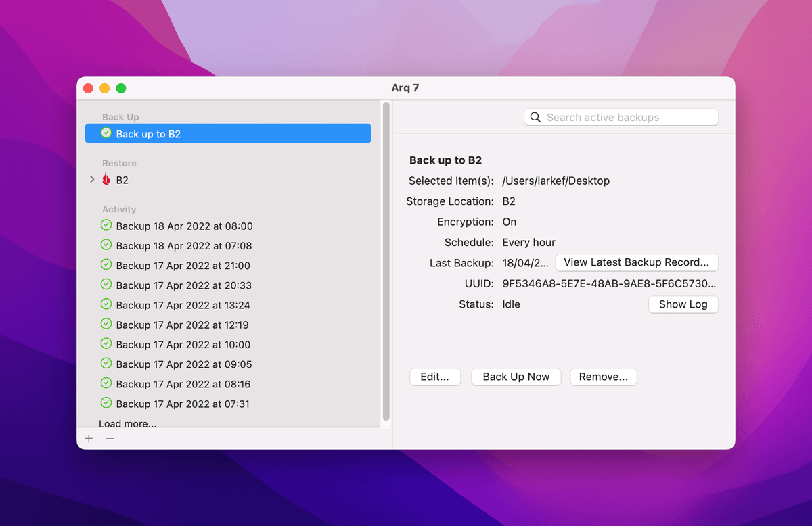
Task: Click checkmark icon of 17 Apr 21:00 backup
Action: 106,265
